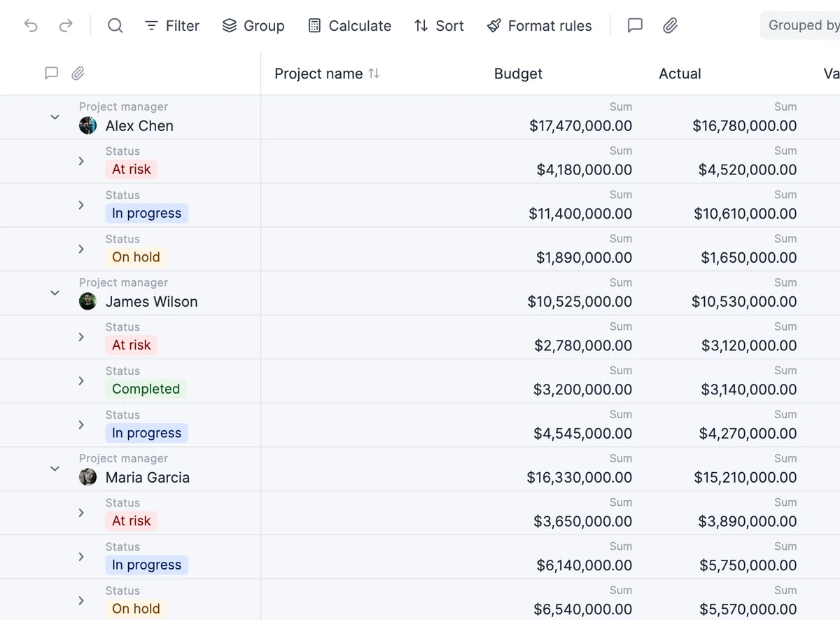
Task: Collapse the Alex Chen group
Action: (x=55, y=117)
